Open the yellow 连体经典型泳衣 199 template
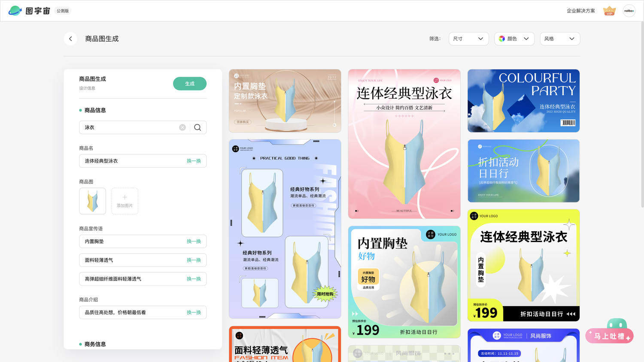Screen dimensions: 644x362 pyautogui.click(x=524, y=265)
